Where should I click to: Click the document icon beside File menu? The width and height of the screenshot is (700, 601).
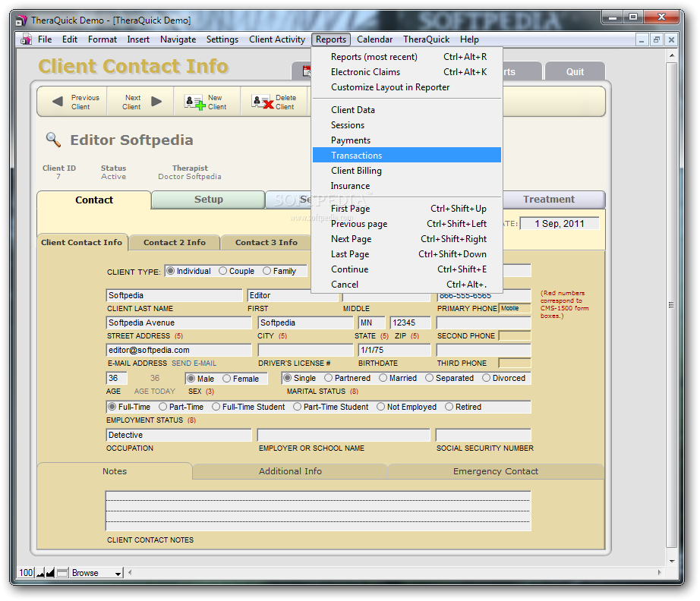27,39
